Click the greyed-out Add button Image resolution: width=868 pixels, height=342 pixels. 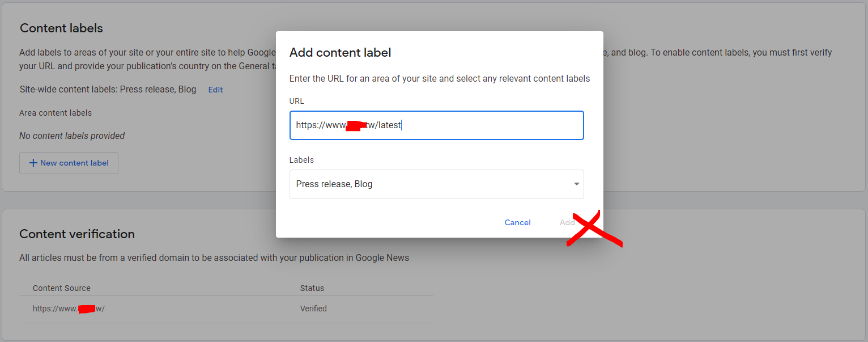click(567, 222)
